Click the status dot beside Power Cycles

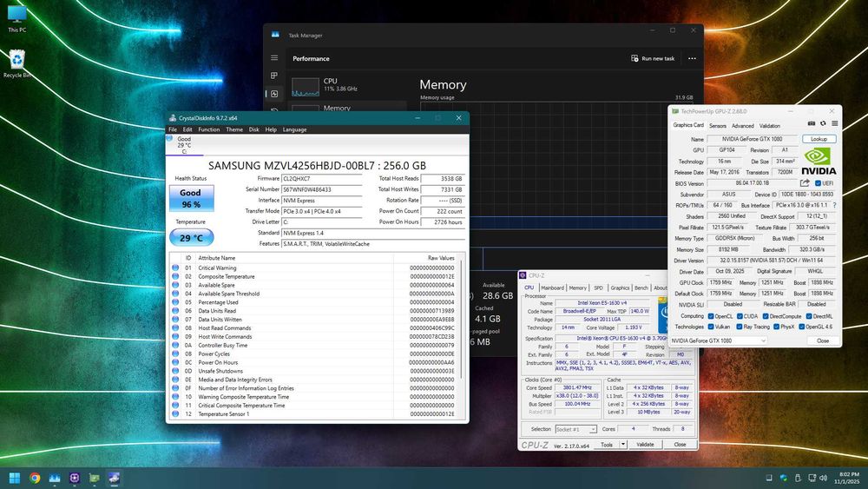[x=175, y=354]
